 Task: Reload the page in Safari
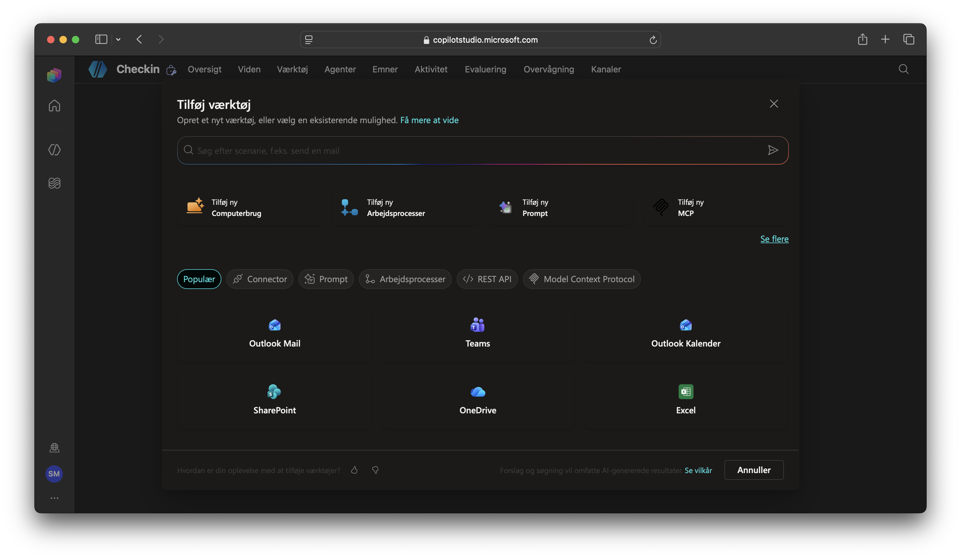[x=653, y=40]
